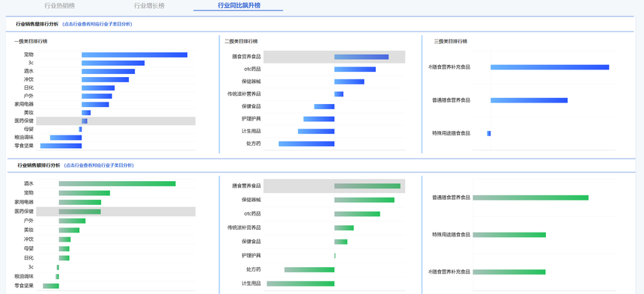Select the 行业同比飙升榜 tab
Screen dimensions: 644x294
click(x=239, y=5)
